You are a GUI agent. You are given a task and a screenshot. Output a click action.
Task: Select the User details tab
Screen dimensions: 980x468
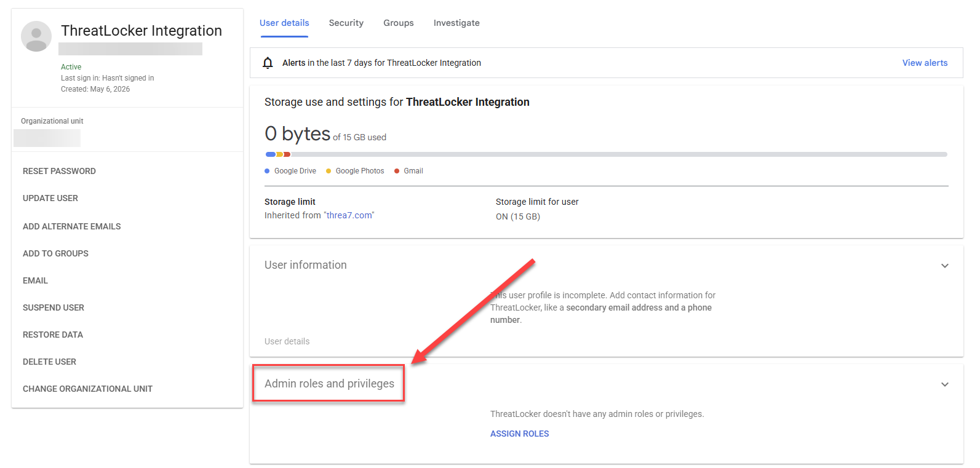point(284,23)
